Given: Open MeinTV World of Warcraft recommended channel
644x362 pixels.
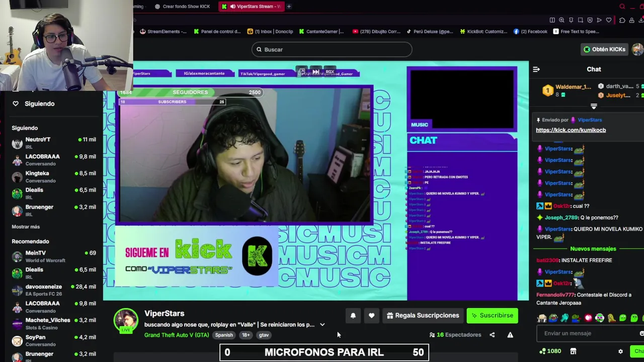Looking at the screenshot, I should [54, 256].
